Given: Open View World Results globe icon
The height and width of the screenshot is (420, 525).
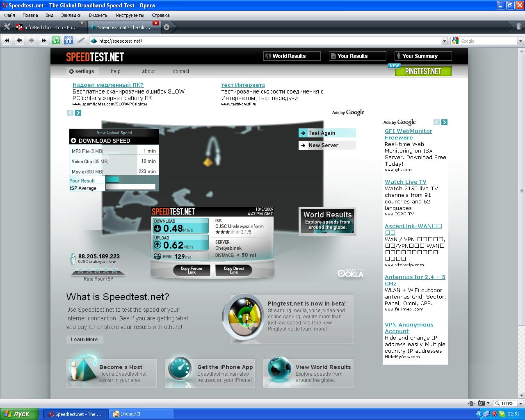Looking at the screenshot, I should pyautogui.click(x=279, y=369).
